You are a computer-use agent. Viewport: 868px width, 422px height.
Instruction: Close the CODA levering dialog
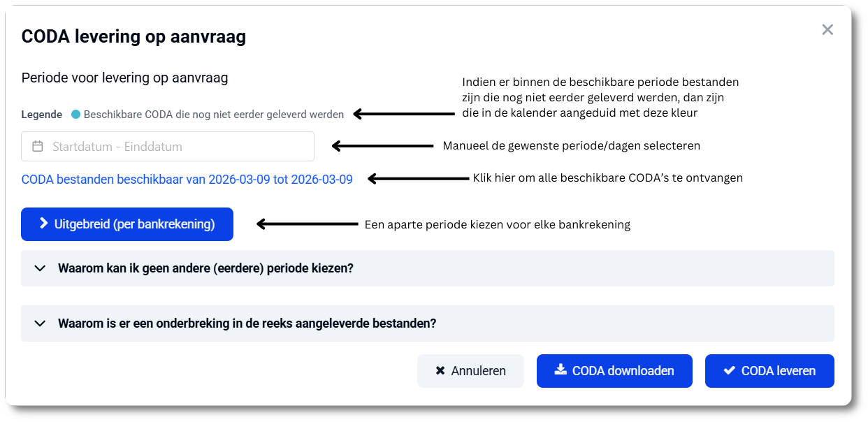[827, 29]
